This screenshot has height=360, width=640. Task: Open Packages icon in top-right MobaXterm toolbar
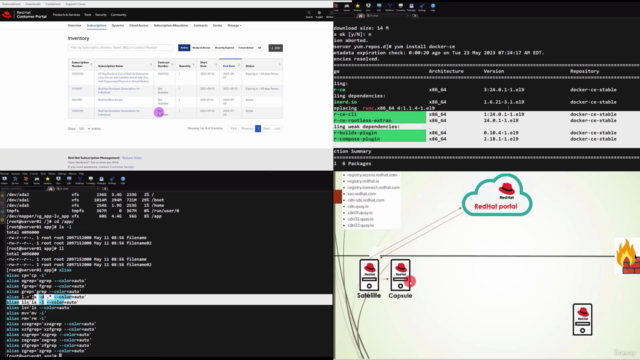[411, 7]
